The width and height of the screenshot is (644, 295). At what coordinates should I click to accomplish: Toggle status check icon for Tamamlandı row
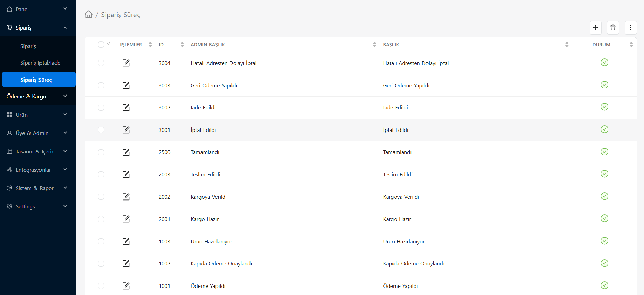pyautogui.click(x=605, y=152)
